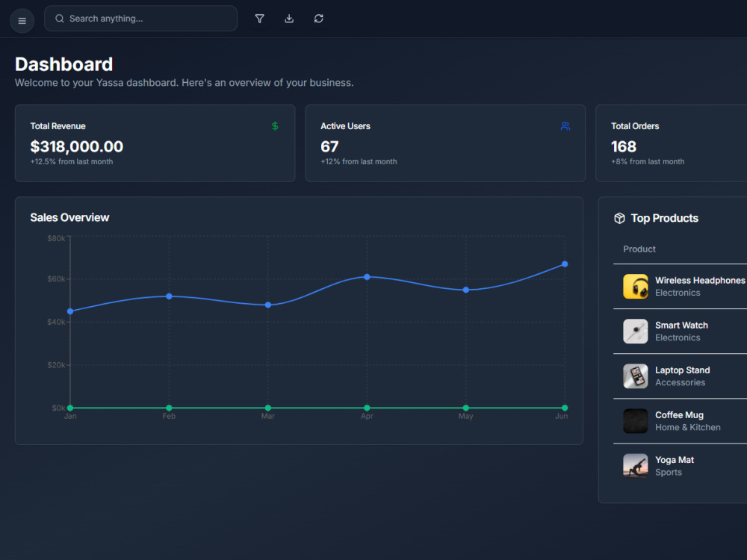
Task: Click the magnifier icon in search box
Action: pos(60,19)
